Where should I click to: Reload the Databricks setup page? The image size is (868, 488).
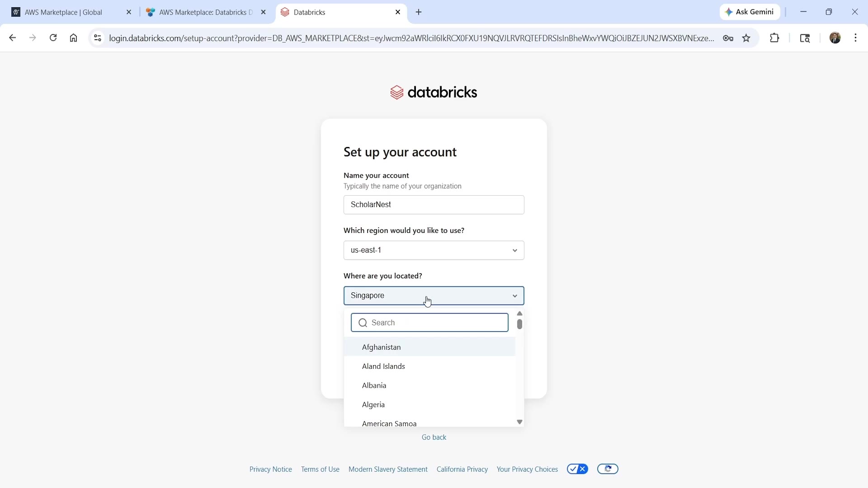(53, 38)
